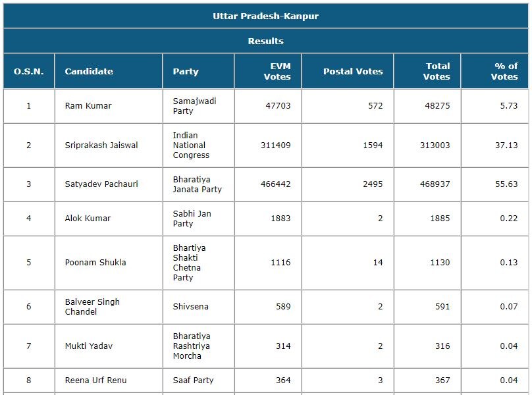Click the % of Votes column header
This screenshot has height=395, width=532.
(495, 71)
